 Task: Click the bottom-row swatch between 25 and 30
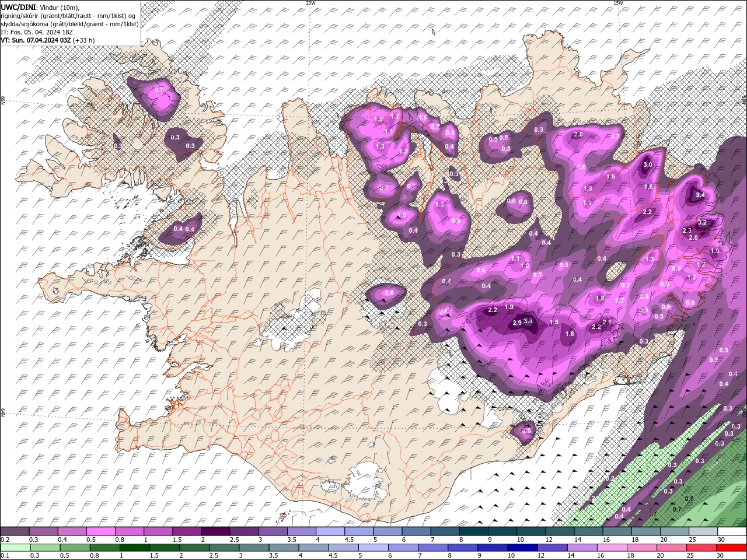pyautogui.click(x=701, y=548)
